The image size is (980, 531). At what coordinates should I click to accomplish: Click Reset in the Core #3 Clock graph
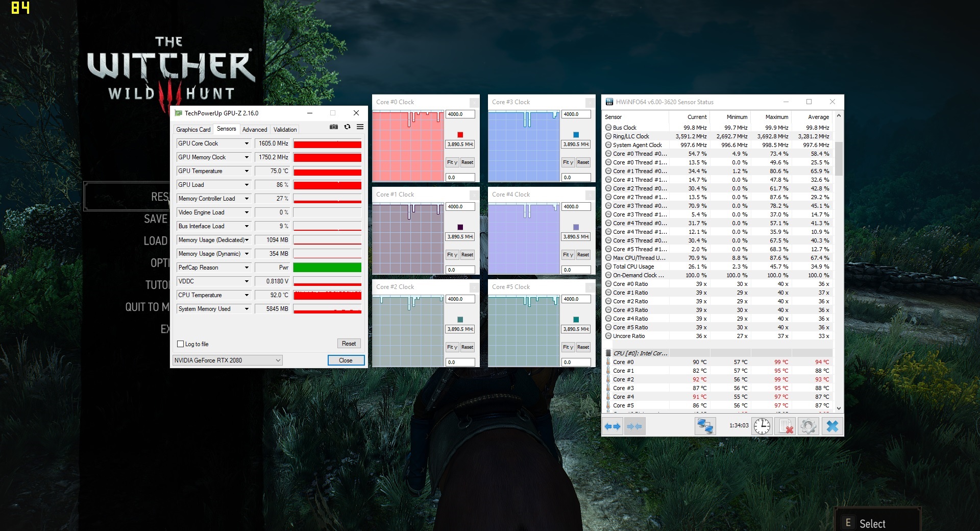tap(583, 162)
